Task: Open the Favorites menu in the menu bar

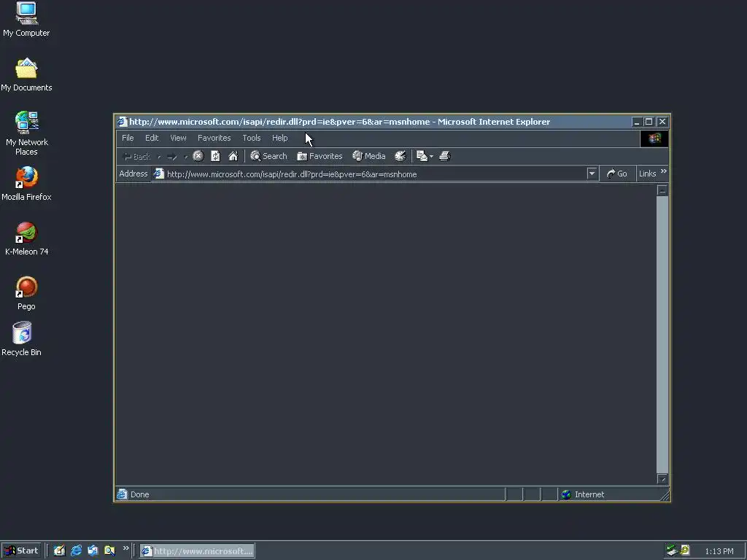Action: [x=214, y=138]
